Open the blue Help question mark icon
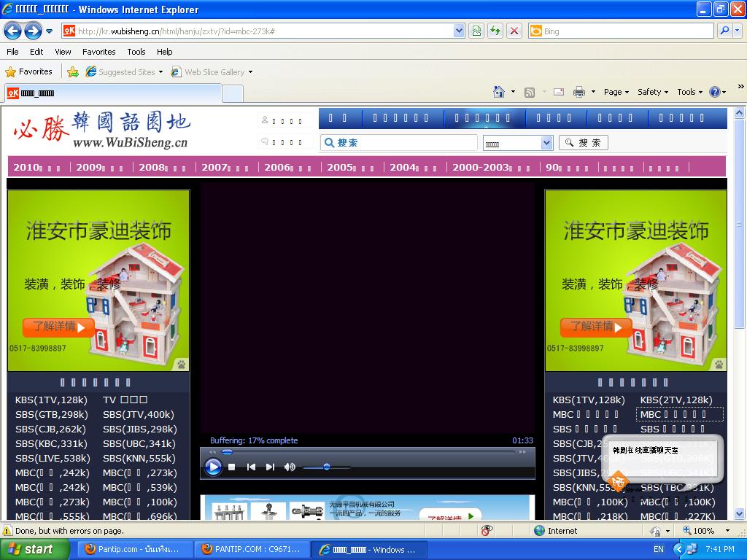Screen dimensions: 747x560 715,92
